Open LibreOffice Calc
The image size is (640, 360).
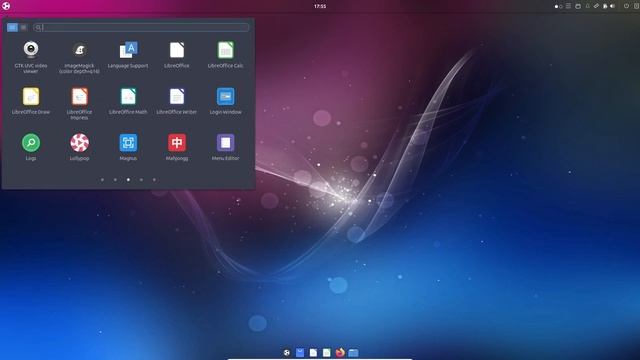coord(225,55)
